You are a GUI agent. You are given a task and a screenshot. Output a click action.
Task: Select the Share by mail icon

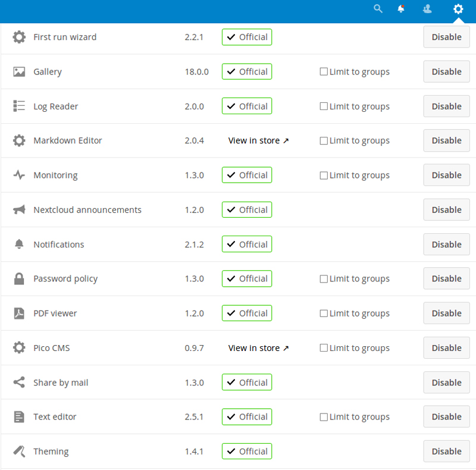[x=18, y=382]
